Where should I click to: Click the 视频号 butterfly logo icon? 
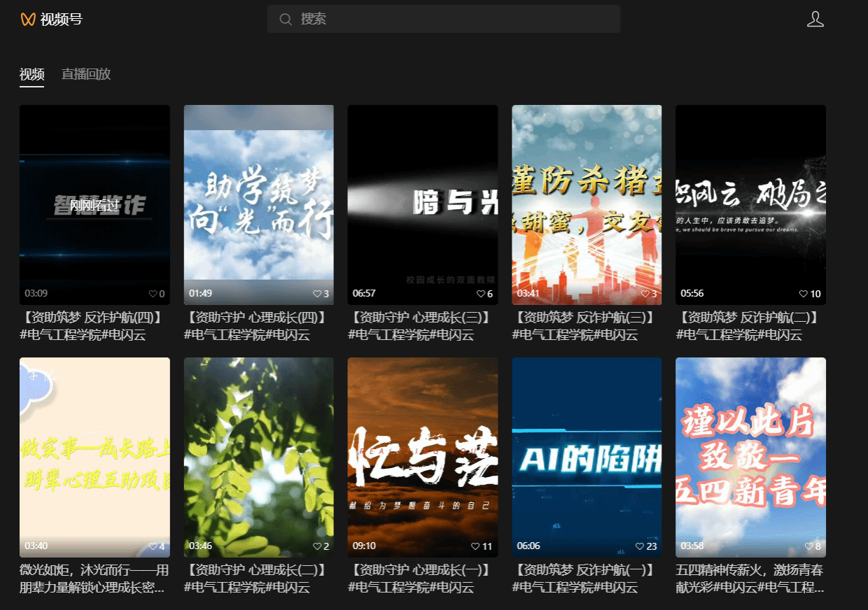(x=28, y=20)
